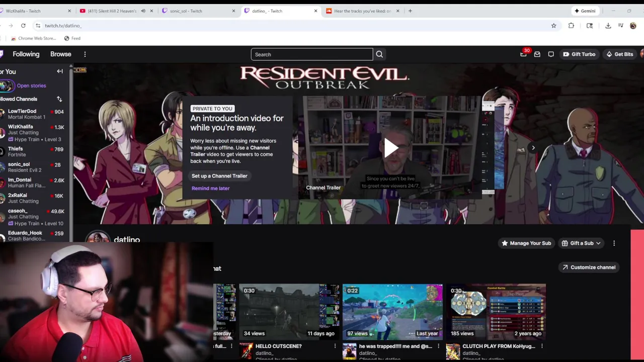Click the Gift Turbo button

coord(579,54)
